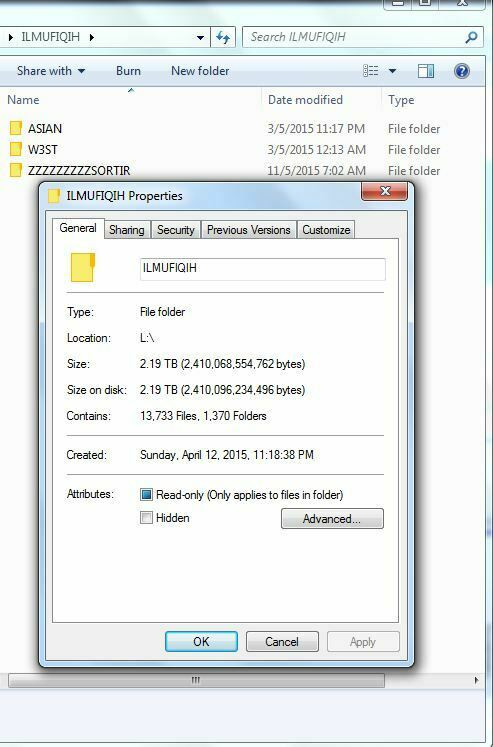
Task: Click the Refresh icon beside address bar
Action: pyautogui.click(x=223, y=37)
